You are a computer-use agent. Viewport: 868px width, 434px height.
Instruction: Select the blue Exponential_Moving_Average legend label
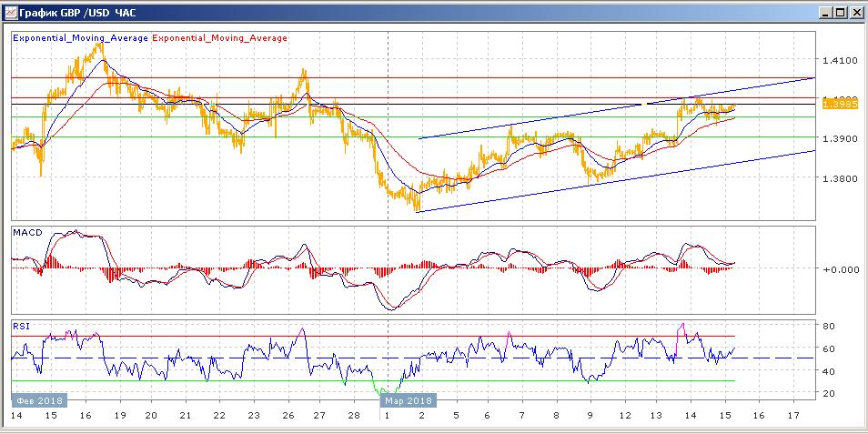click(x=80, y=38)
